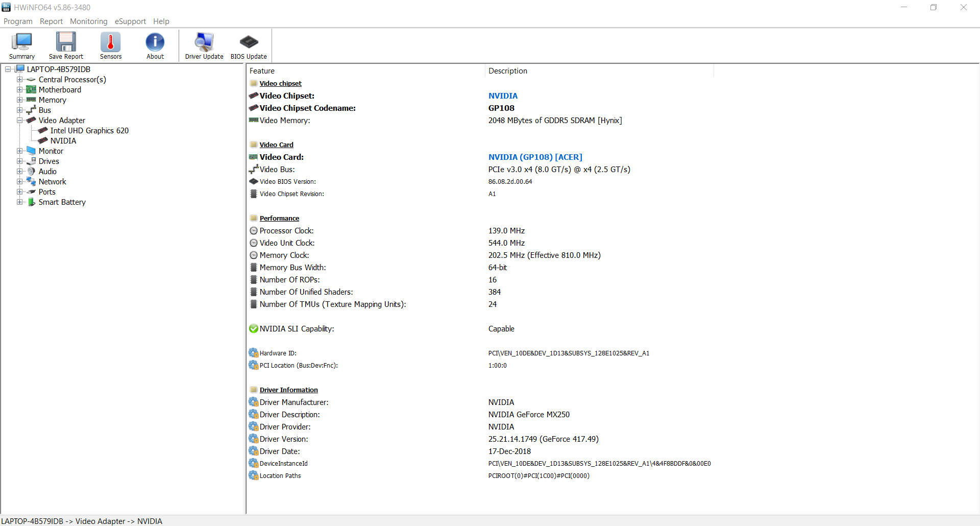This screenshot has height=526, width=980.
Task: Expand the Drives tree node
Action: pos(19,161)
